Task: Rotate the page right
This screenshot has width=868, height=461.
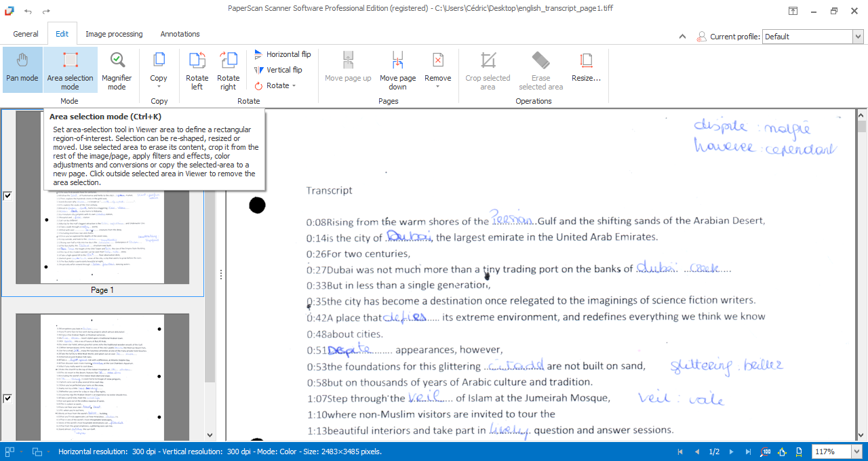Action: (x=229, y=69)
